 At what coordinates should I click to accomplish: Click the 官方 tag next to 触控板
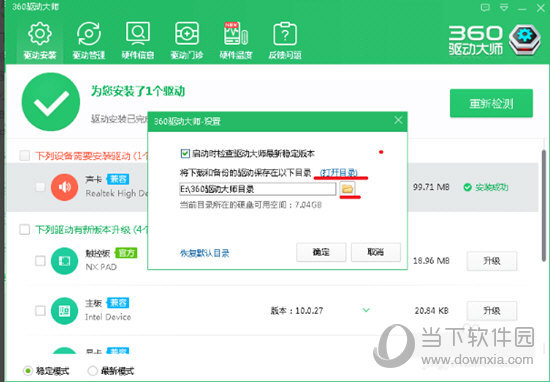point(126,253)
